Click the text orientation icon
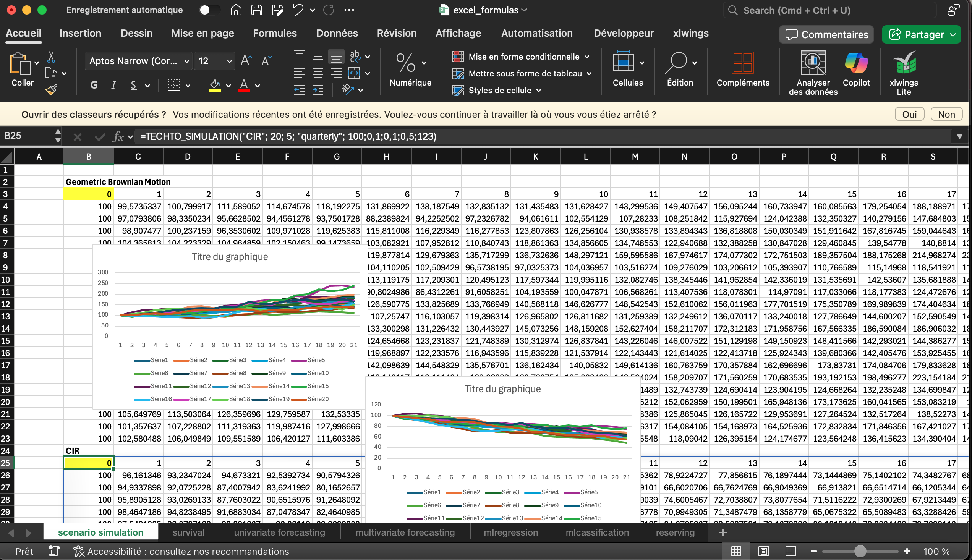Image resolution: width=972 pixels, height=560 pixels. 347,90
